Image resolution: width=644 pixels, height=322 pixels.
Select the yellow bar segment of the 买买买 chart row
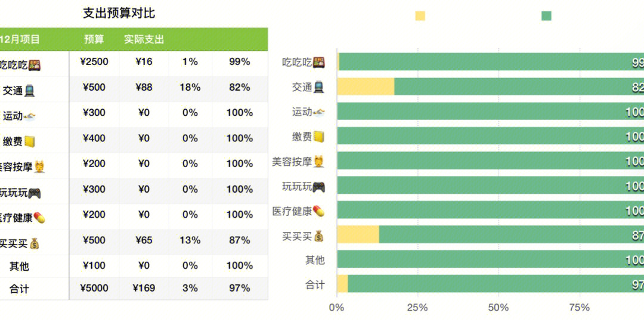click(x=358, y=234)
